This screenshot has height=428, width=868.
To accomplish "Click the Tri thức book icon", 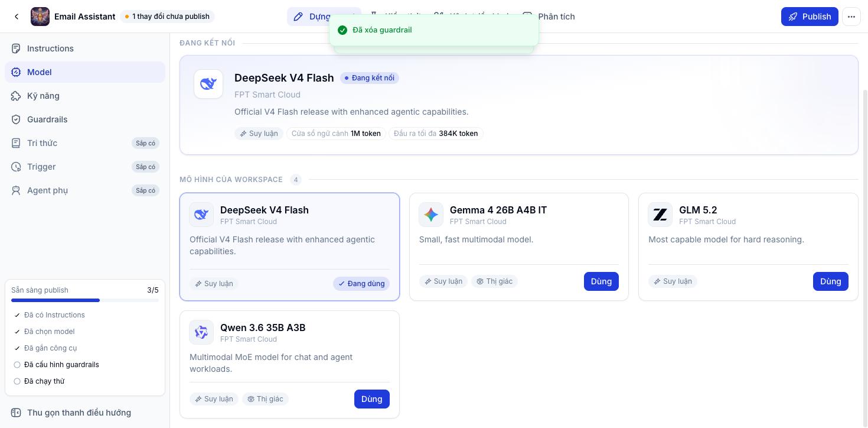I will pos(16,143).
